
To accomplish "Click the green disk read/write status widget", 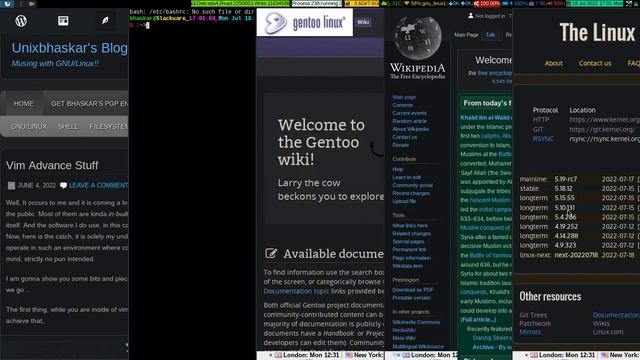I will click(240, 4).
